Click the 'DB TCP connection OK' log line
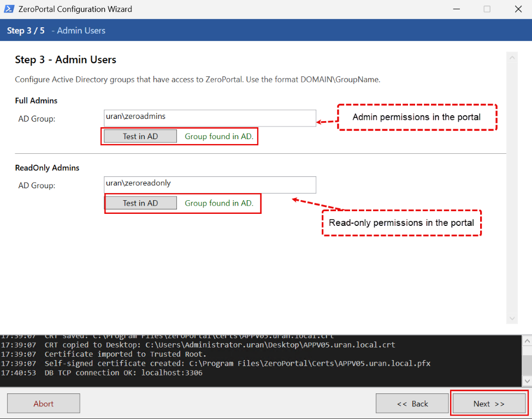Image resolution: width=532 pixels, height=419 pixels. (102, 373)
